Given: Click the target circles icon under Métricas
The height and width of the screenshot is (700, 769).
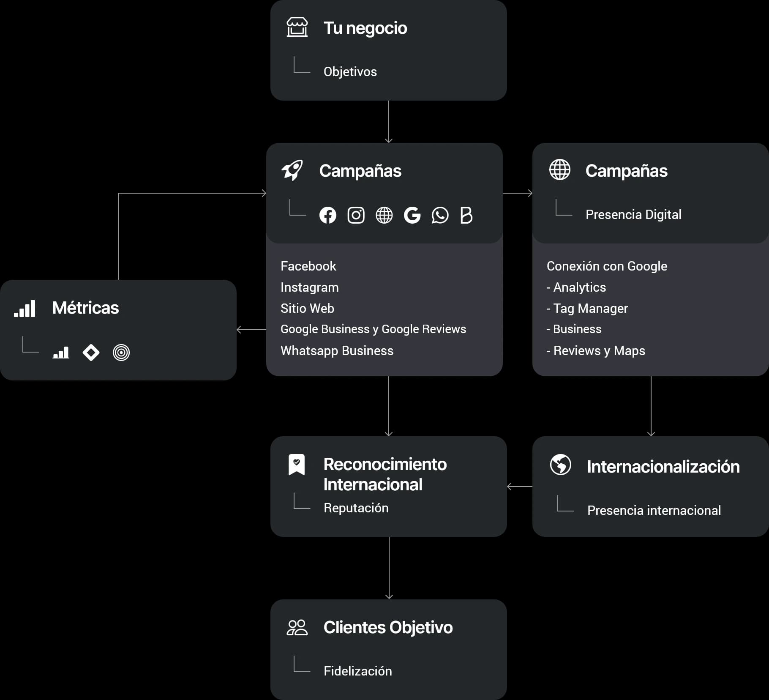Looking at the screenshot, I should point(121,353).
